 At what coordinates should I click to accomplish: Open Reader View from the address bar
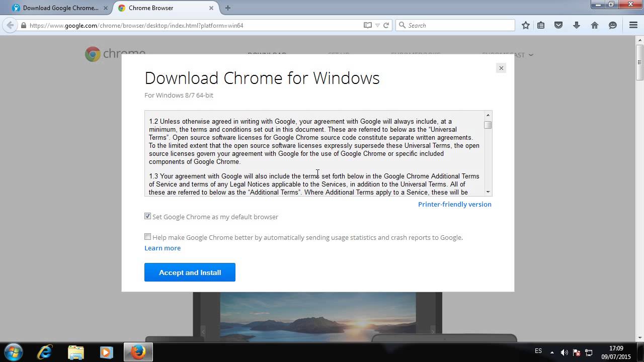[x=368, y=25]
